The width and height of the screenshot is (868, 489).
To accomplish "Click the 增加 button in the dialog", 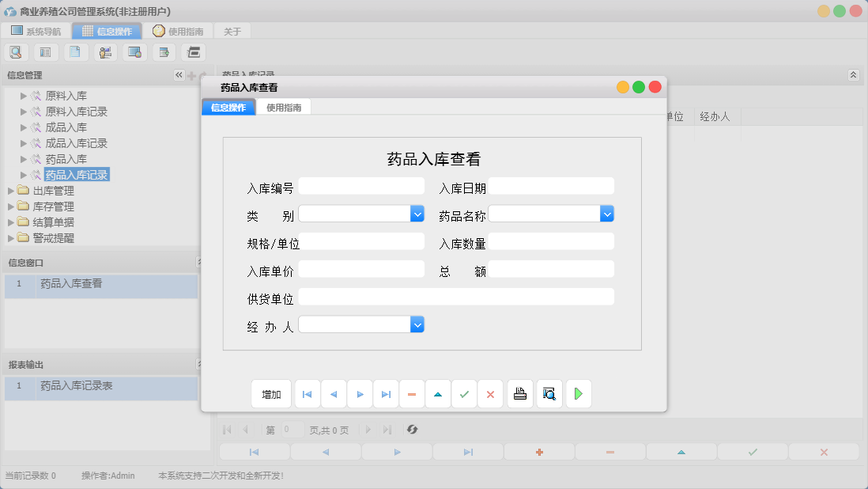I will (271, 393).
